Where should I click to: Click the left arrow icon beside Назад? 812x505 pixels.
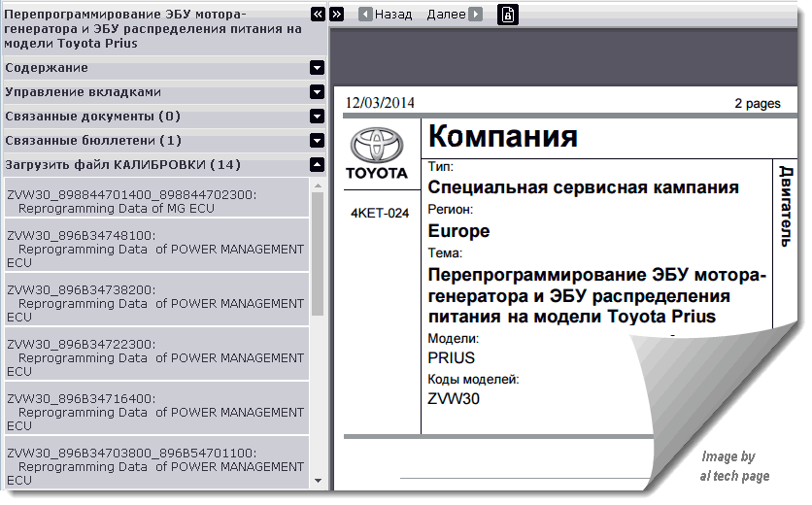[364, 15]
